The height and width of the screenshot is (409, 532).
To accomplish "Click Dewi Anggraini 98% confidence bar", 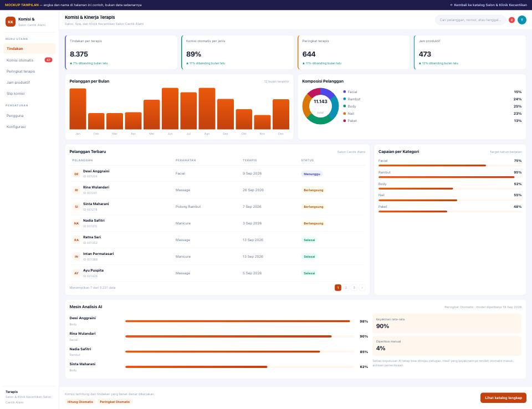I will click(x=239, y=321).
